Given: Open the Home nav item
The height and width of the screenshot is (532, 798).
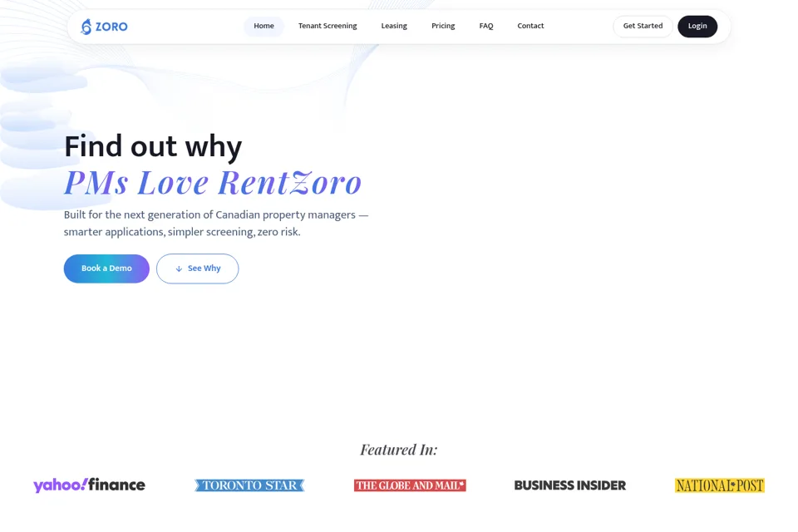Looking at the screenshot, I should pos(264,26).
